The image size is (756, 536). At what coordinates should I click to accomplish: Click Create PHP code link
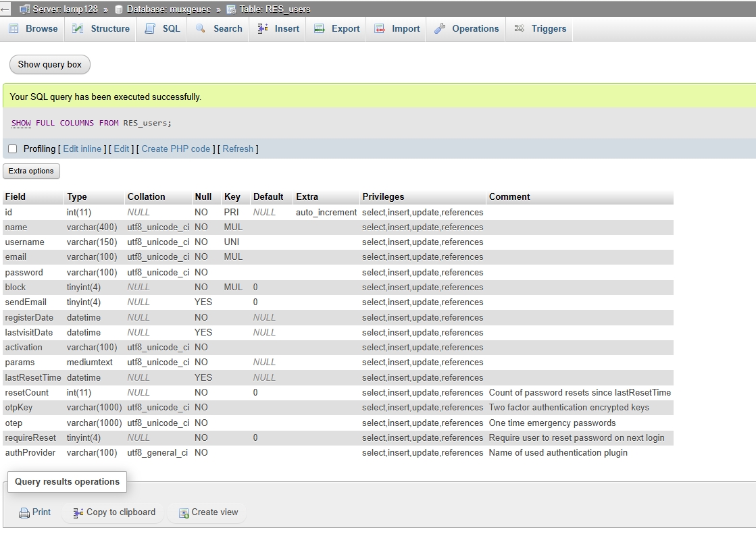tap(176, 149)
